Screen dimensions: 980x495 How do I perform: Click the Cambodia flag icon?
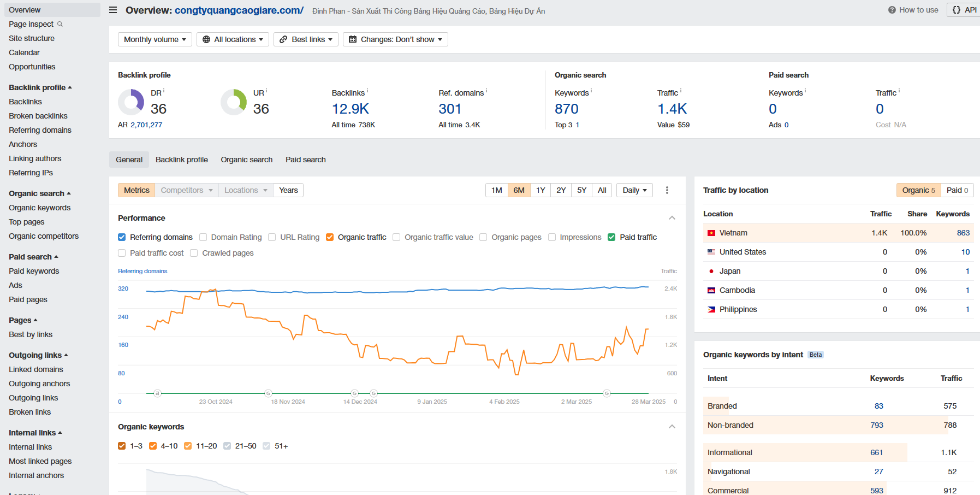click(x=711, y=291)
